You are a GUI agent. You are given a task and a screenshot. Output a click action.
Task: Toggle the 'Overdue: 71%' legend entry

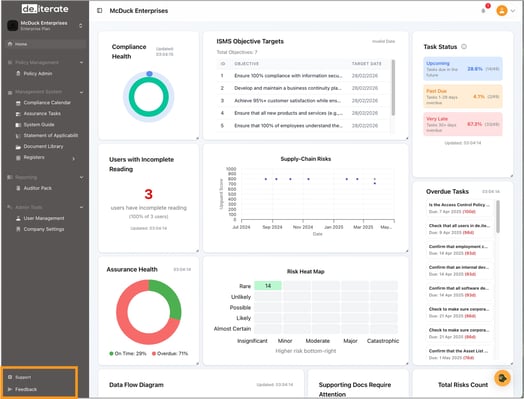pyautogui.click(x=170, y=354)
